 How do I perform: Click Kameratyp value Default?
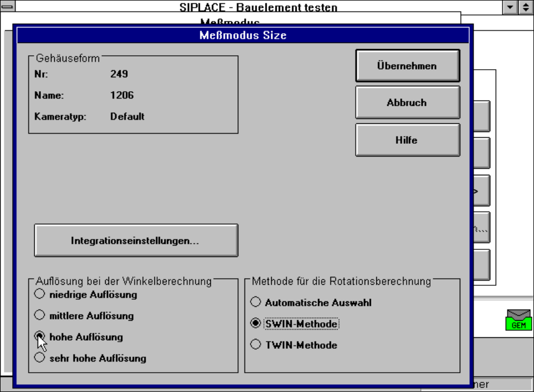point(127,116)
